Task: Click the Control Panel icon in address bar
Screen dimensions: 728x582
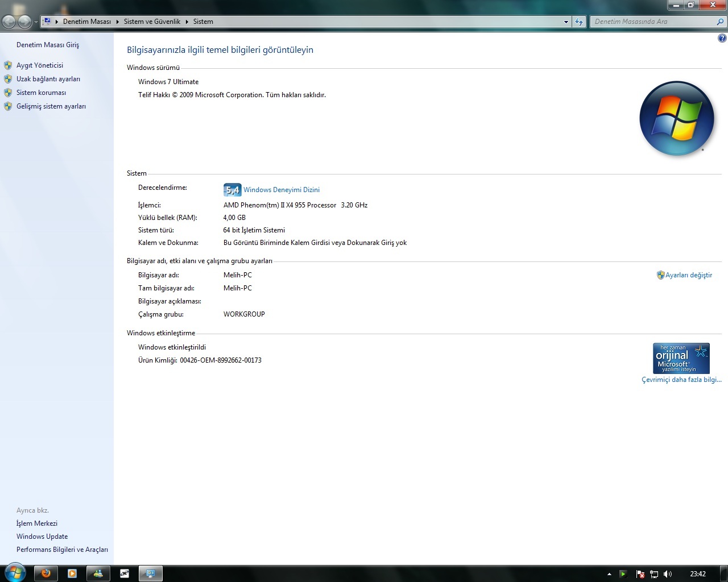Action: tap(47, 22)
